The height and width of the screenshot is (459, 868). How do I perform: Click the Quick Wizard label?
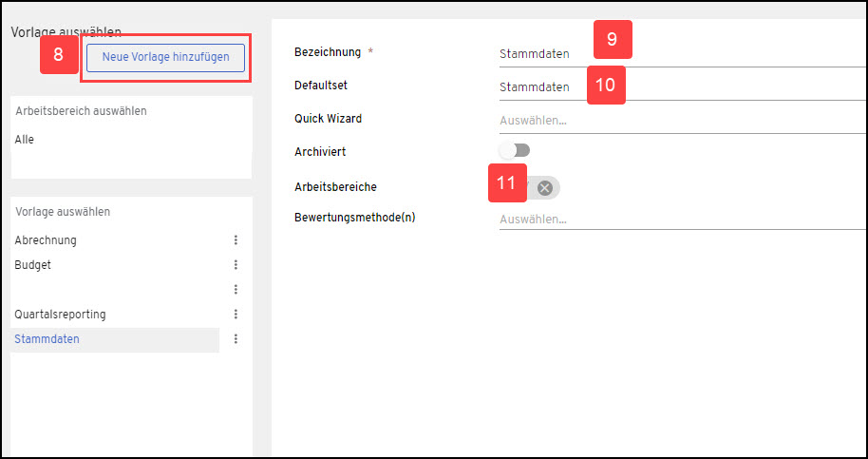pyautogui.click(x=329, y=118)
